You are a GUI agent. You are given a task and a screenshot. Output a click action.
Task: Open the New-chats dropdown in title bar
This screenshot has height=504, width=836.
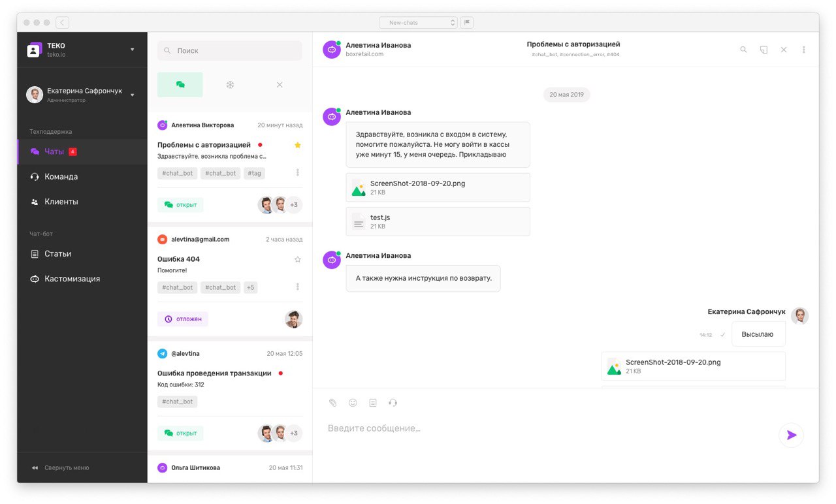pyautogui.click(x=418, y=22)
